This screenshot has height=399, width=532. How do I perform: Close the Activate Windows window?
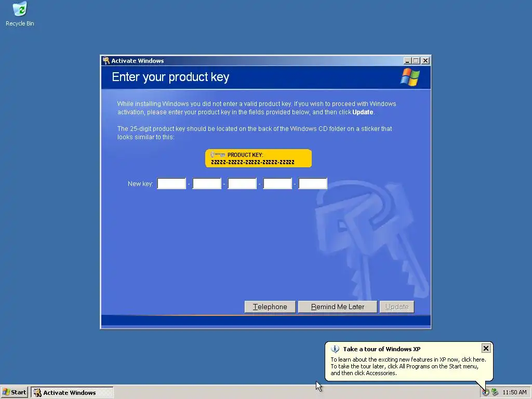coord(425,61)
